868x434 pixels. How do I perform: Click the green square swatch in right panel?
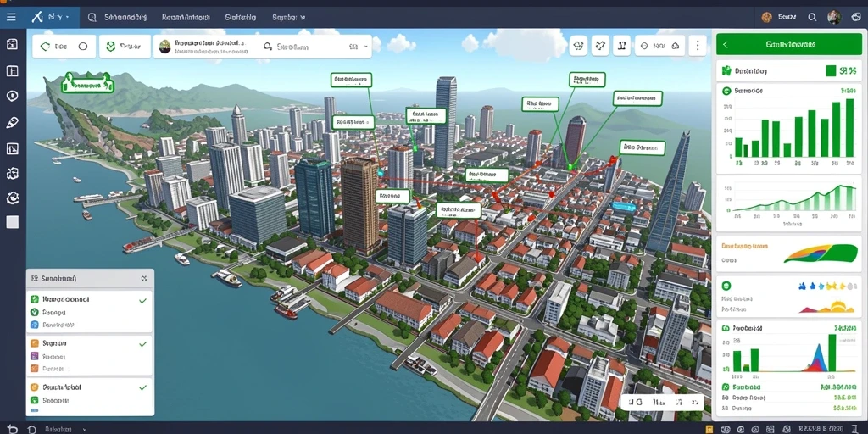coord(831,70)
